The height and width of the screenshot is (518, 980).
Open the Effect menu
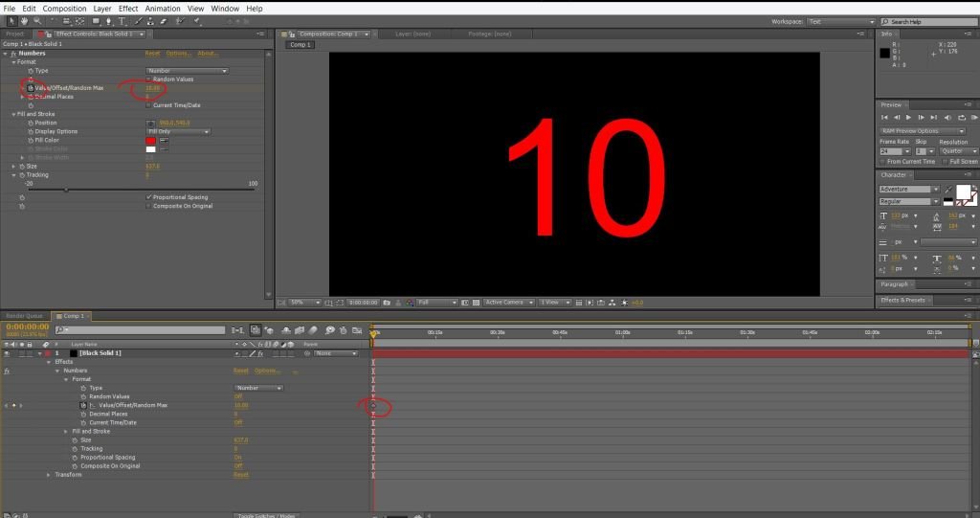click(x=128, y=9)
